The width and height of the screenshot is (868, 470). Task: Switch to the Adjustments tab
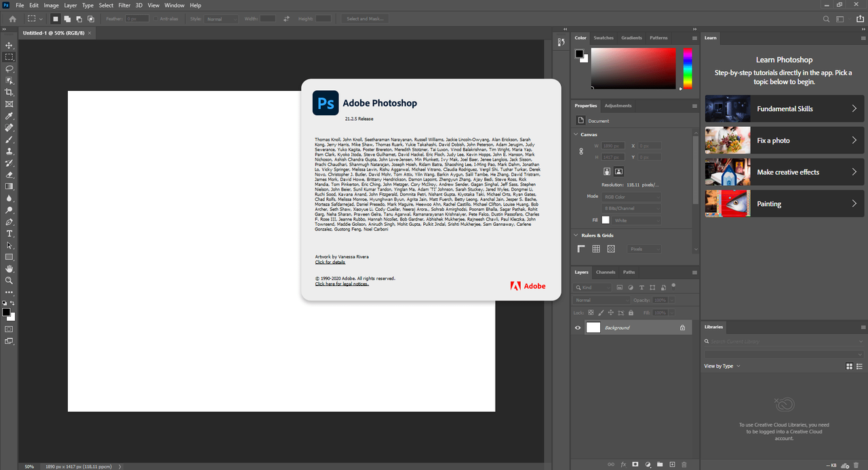coord(618,106)
